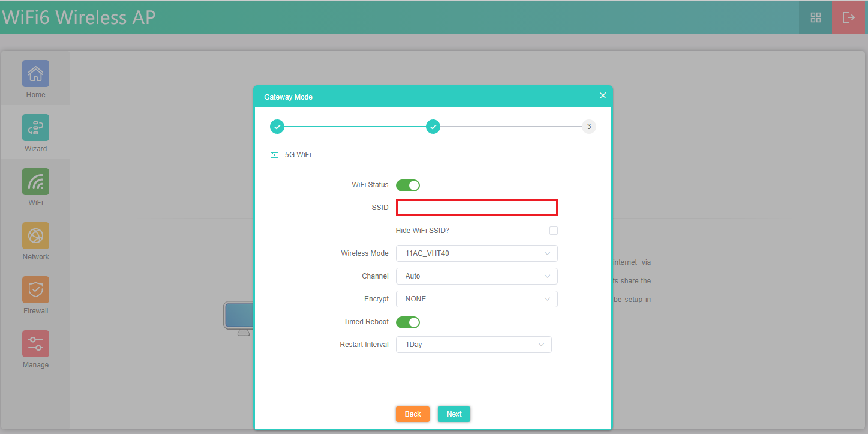The height and width of the screenshot is (434, 868).
Task: Select the Wizard sidebar icon
Action: click(x=35, y=128)
